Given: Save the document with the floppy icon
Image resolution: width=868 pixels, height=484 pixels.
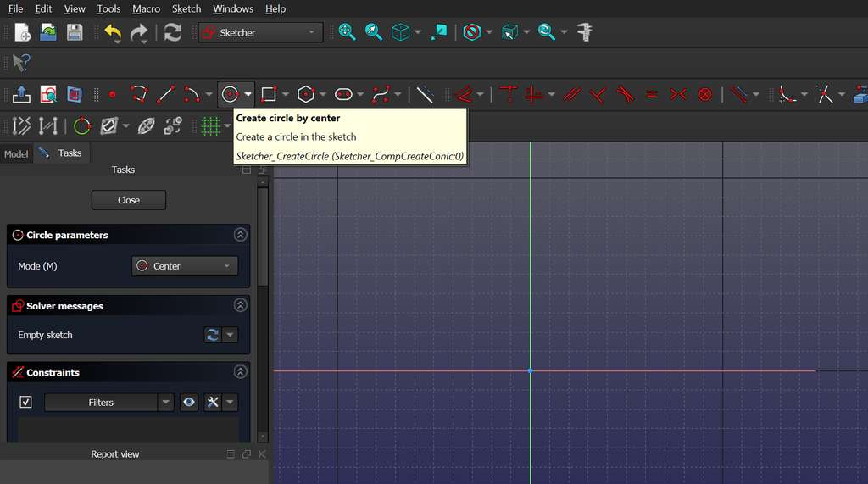Looking at the screenshot, I should [75, 32].
